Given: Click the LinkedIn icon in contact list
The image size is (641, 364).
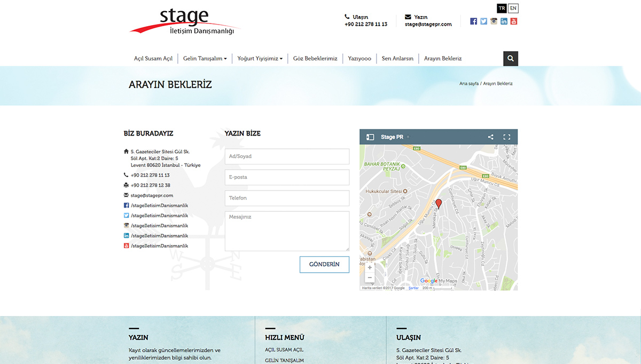Looking at the screenshot, I should pos(126,236).
